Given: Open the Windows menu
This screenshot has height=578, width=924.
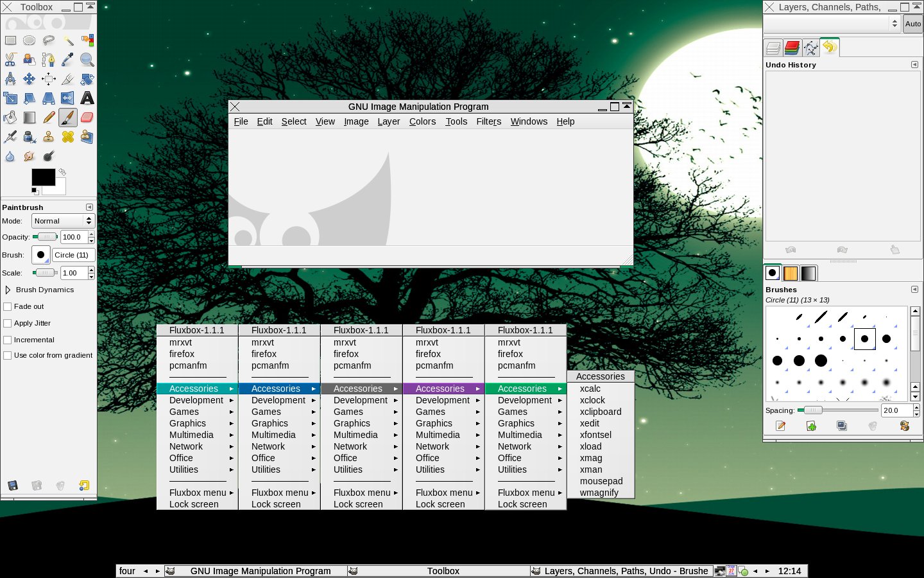Looking at the screenshot, I should tap(529, 121).
